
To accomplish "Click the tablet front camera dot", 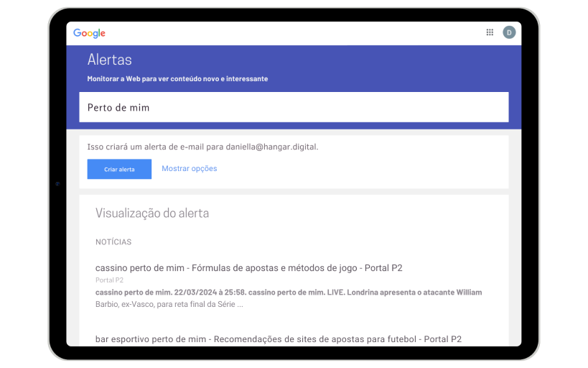I will tap(57, 183).
